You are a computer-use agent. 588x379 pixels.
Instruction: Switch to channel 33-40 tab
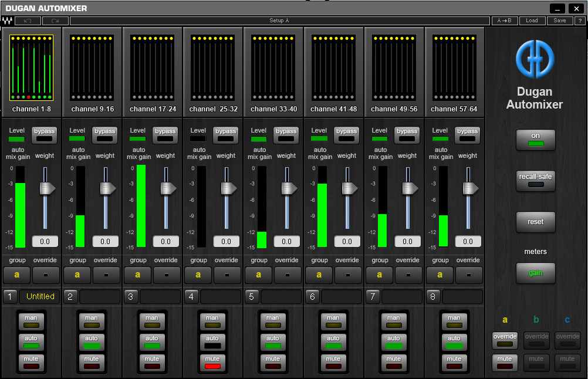coord(273,68)
